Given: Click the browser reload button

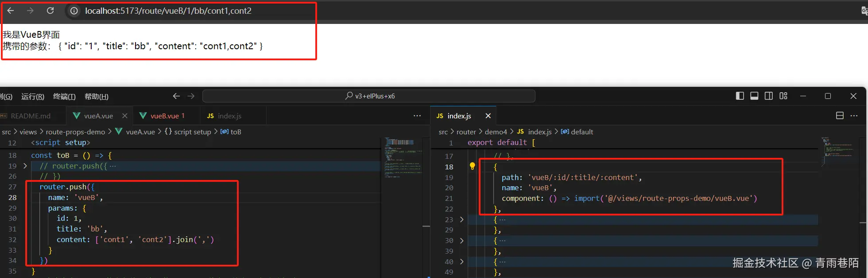Looking at the screenshot, I should pyautogui.click(x=50, y=11).
